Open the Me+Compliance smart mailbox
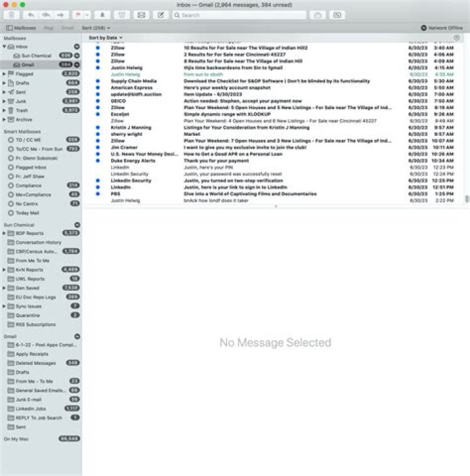This screenshot has width=470, height=476. click(41, 195)
